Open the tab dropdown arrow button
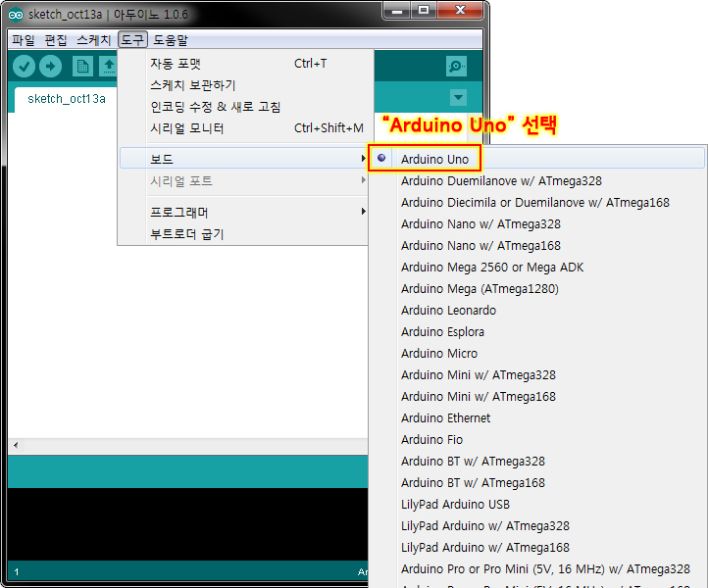This screenshot has height=588, width=708. (x=458, y=97)
